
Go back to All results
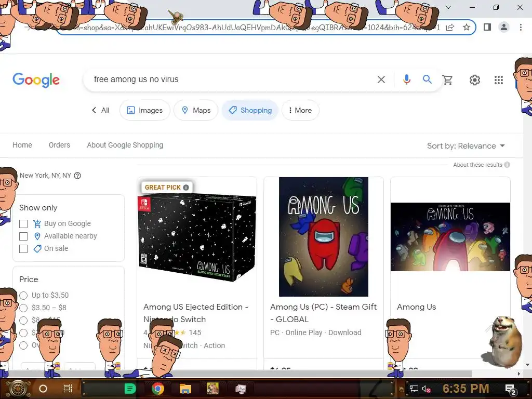(x=100, y=110)
